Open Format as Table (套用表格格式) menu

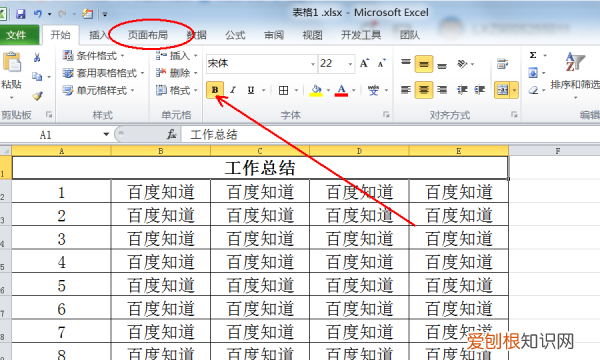click(103, 73)
